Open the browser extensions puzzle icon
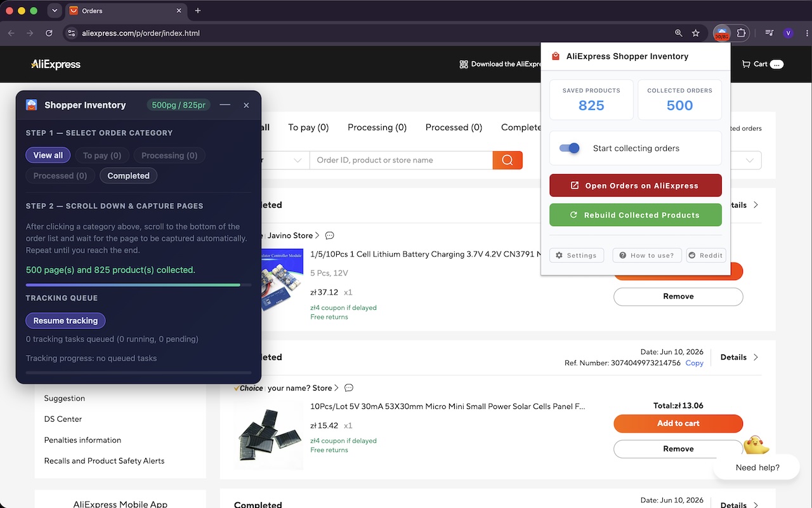Image resolution: width=812 pixels, height=508 pixels. [x=741, y=33]
